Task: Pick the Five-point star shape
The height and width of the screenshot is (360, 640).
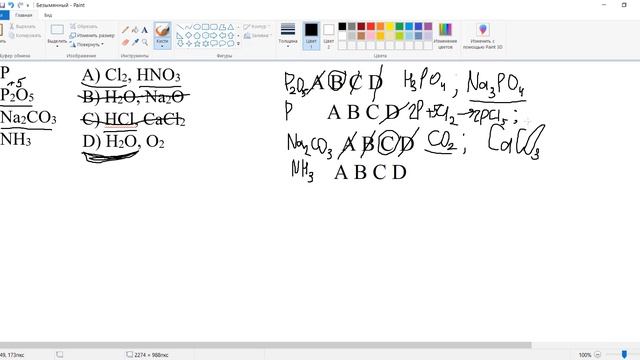Action: pyautogui.click(x=197, y=44)
